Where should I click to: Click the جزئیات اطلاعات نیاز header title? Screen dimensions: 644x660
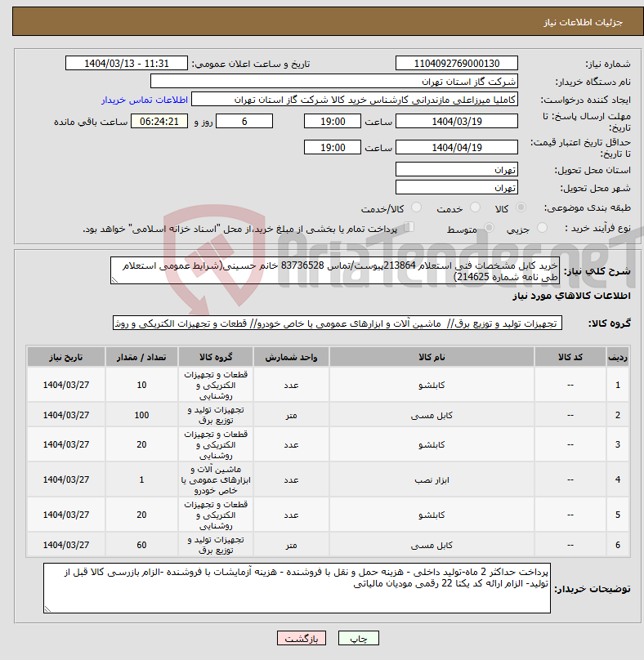point(583,22)
